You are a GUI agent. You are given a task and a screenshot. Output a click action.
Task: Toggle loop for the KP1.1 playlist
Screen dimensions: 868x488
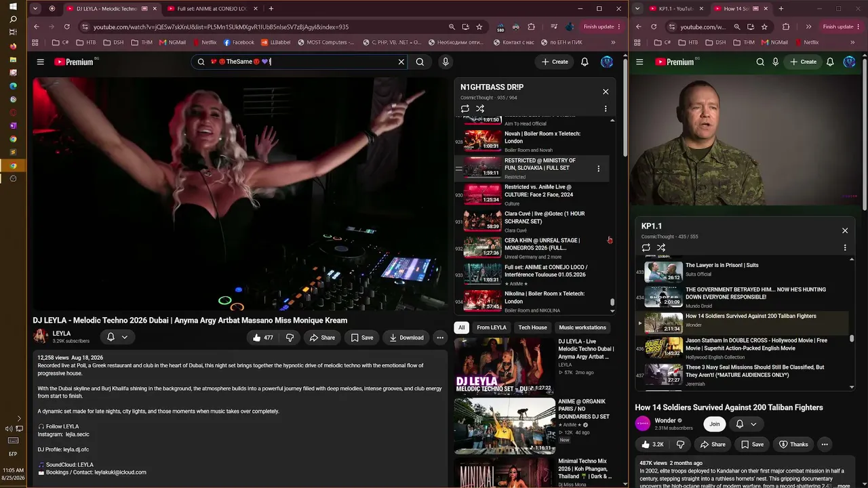646,247
